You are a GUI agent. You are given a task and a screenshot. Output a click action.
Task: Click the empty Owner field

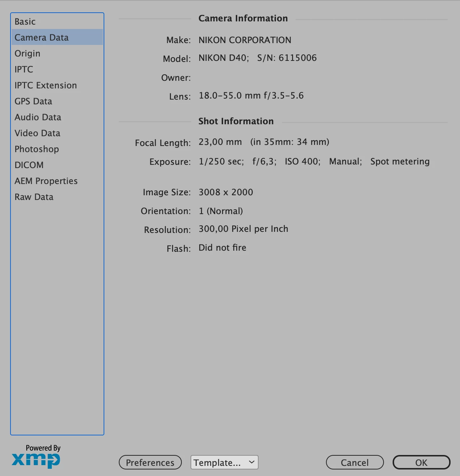(x=322, y=78)
